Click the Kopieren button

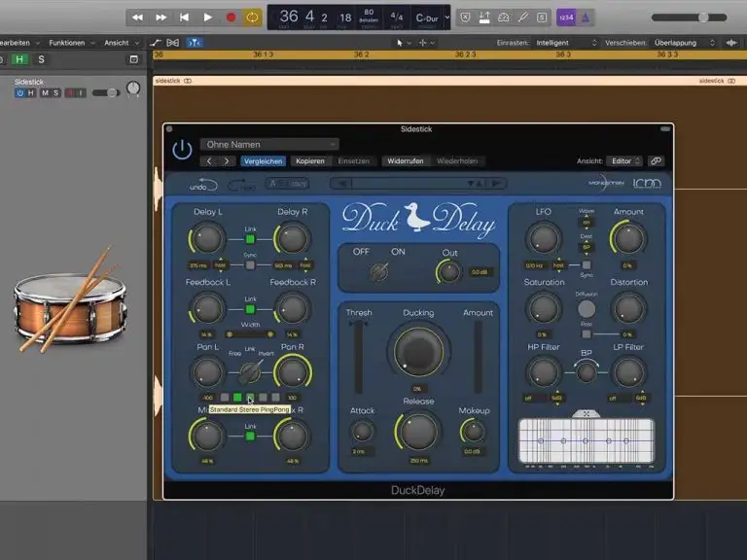[x=310, y=161]
